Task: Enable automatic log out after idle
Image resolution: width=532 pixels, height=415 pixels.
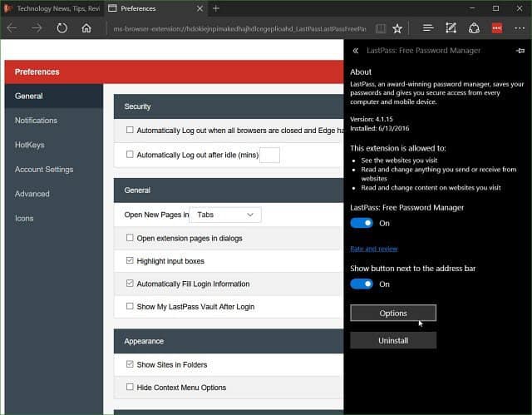Action: (130, 155)
